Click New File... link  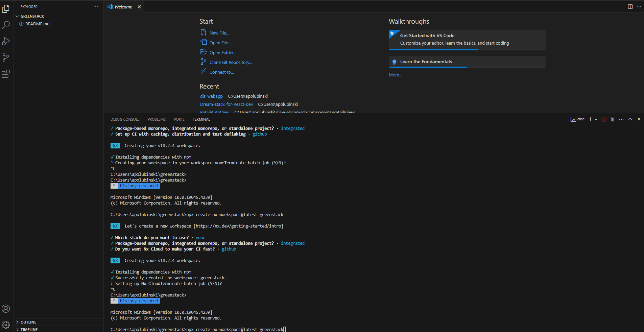tap(219, 33)
